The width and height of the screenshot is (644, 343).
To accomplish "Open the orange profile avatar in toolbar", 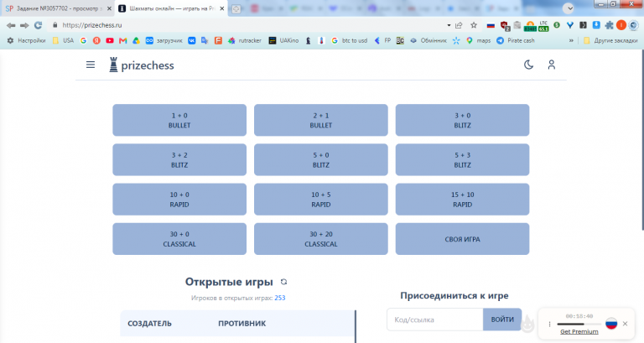I will (x=621, y=25).
